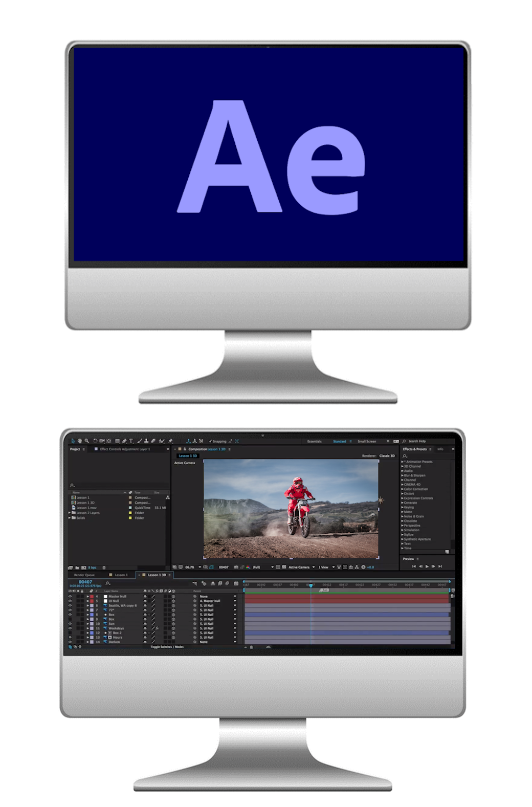The width and height of the screenshot is (532, 807).
Task: Select the Pen tool
Action: coord(124,441)
